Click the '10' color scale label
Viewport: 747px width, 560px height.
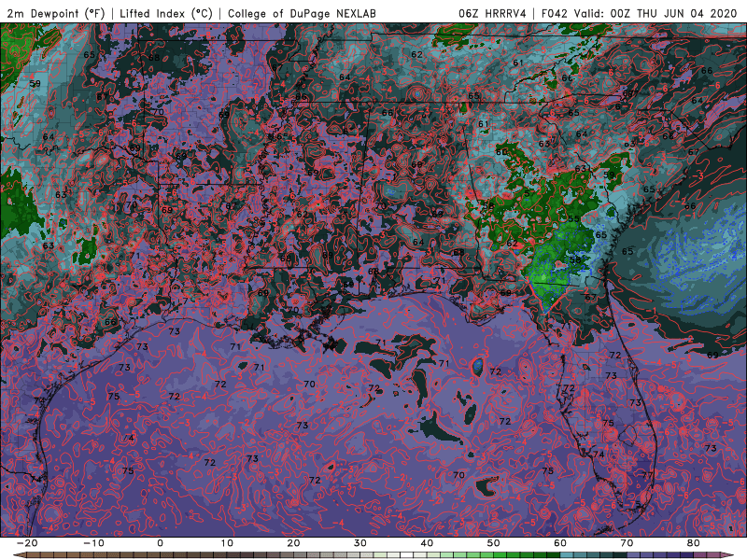click(x=227, y=543)
